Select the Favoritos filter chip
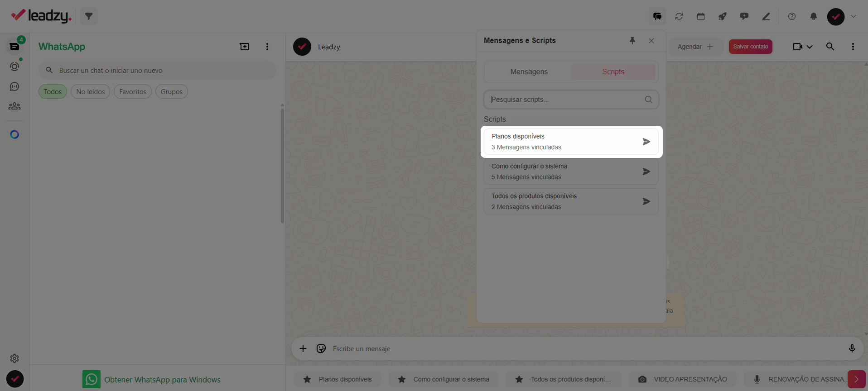The image size is (868, 391). [133, 91]
